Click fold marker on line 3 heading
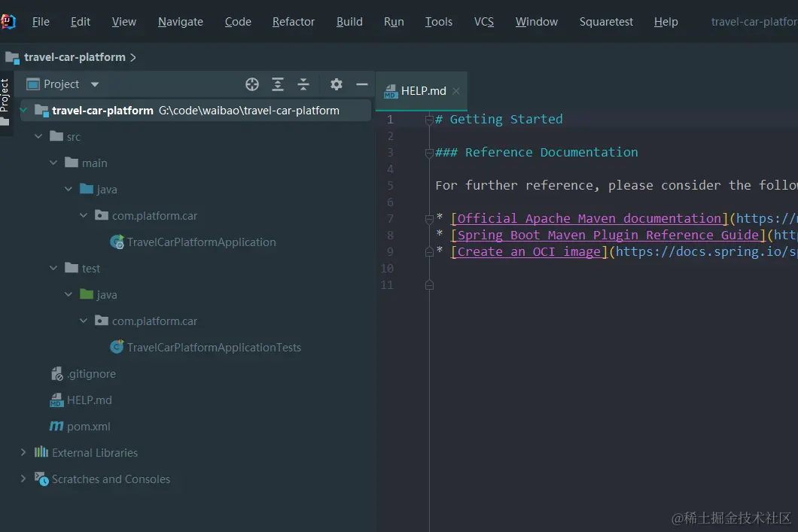The width and height of the screenshot is (798, 532). coord(429,153)
